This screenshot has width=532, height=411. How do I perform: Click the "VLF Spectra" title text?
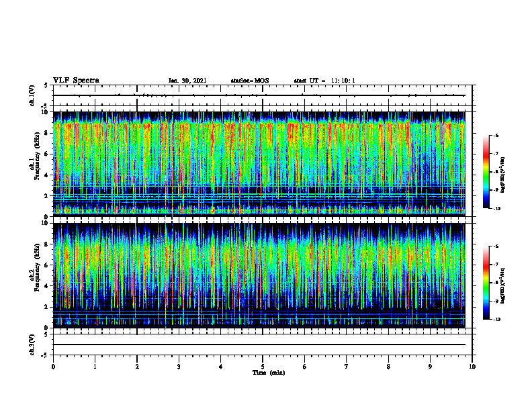point(76,81)
